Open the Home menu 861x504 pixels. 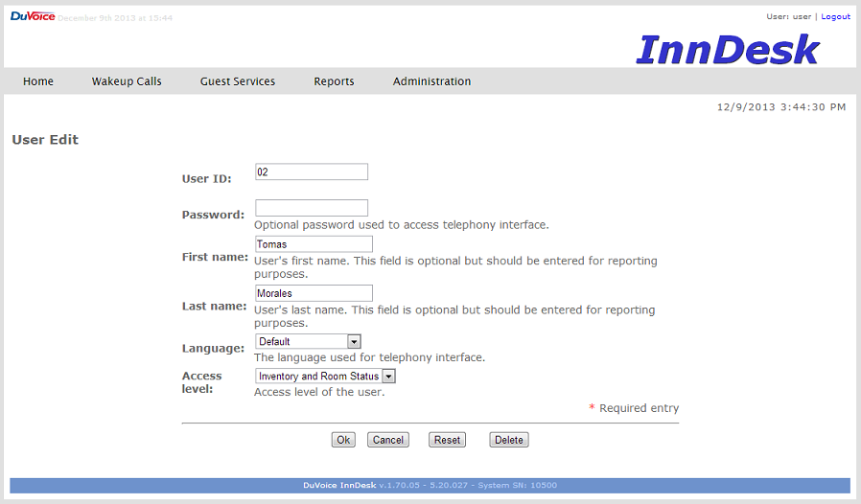[38, 81]
